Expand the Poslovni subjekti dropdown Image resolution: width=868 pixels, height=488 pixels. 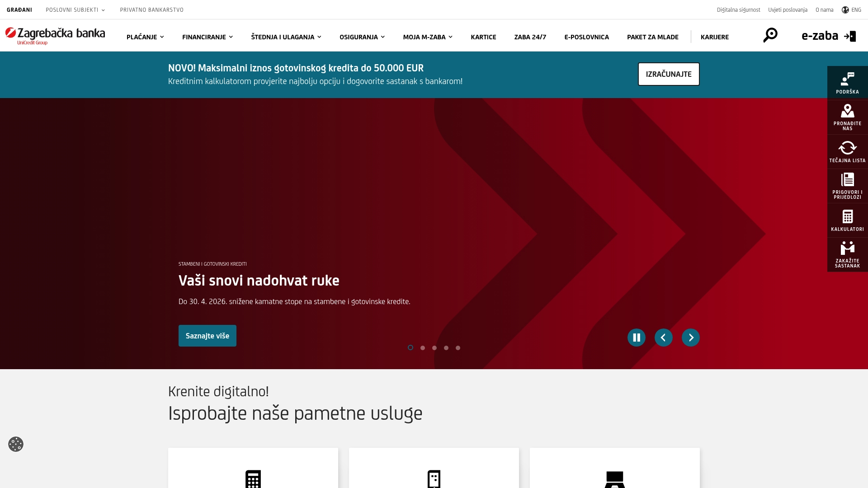[x=75, y=9]
